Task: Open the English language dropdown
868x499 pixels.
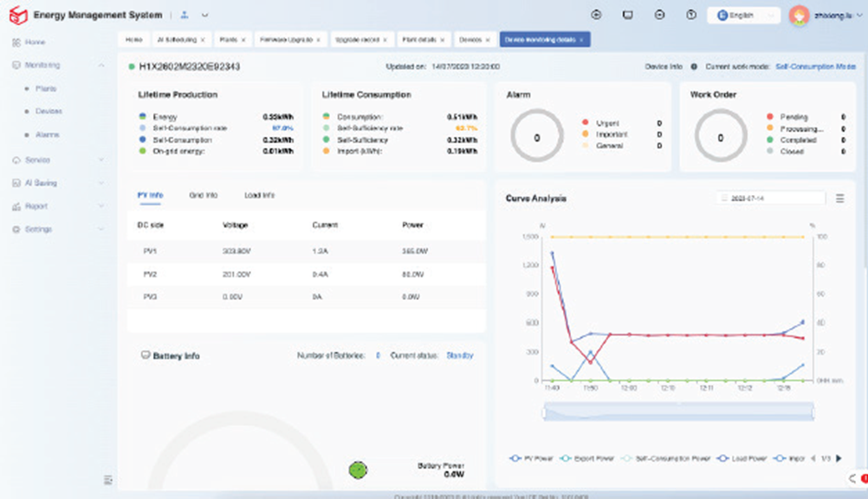Action: click(x=744, y=16)
